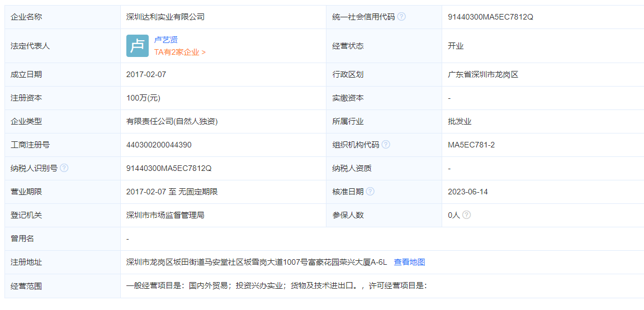
Task: Click registered capital value 100万(元)
Action: (144, 98)
